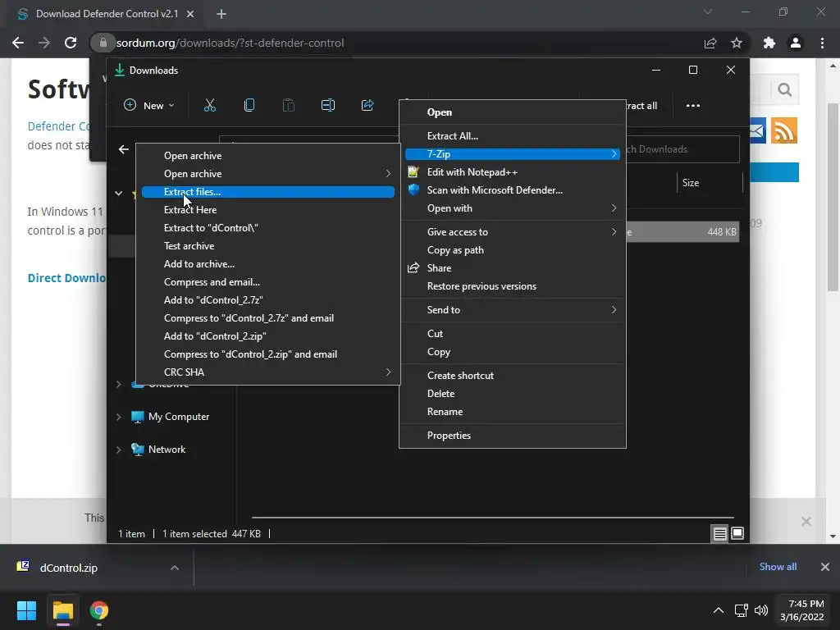
Task: Switch to details view icon in status bar
Action: coord(719,533)
